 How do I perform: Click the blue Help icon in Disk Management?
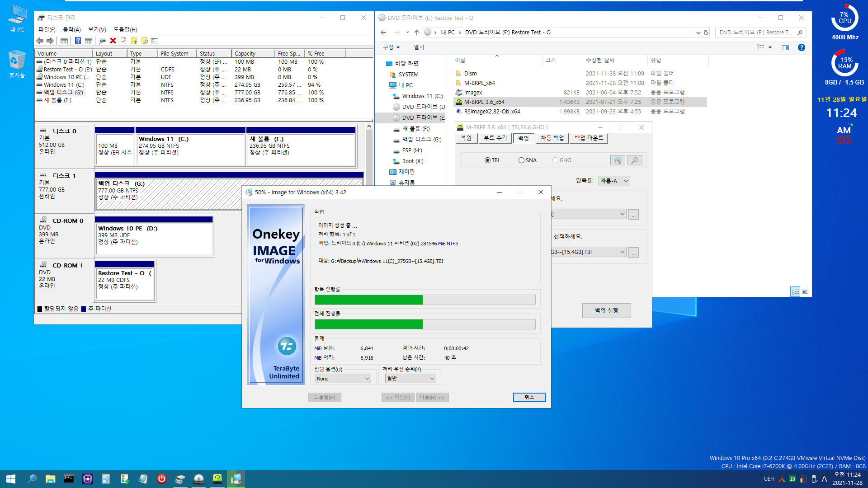click(x=78, y=41)
